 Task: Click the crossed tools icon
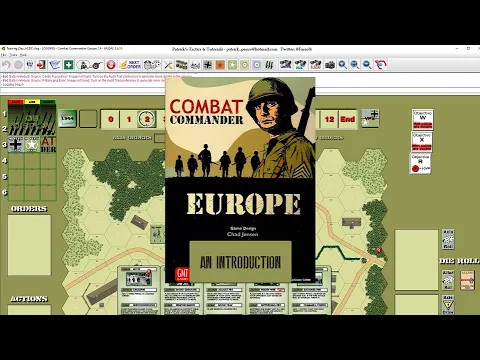pyautogui.click(x=168, y=65)
